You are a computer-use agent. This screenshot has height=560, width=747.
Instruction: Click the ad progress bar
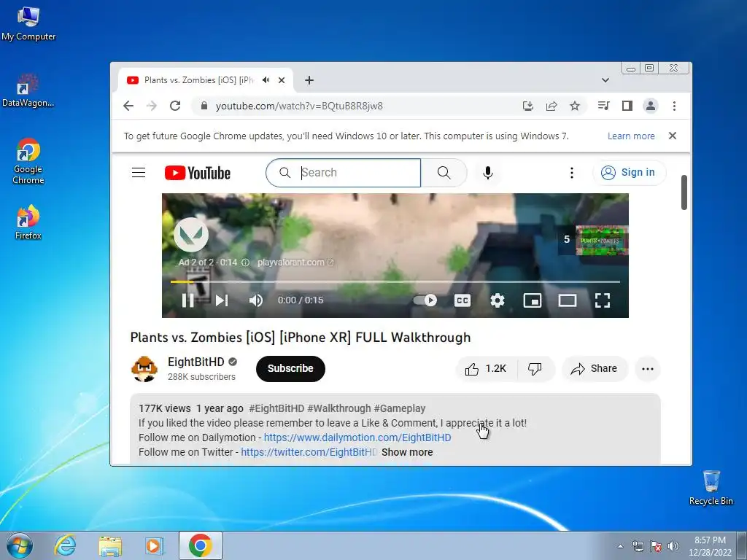tap(395, 282)
